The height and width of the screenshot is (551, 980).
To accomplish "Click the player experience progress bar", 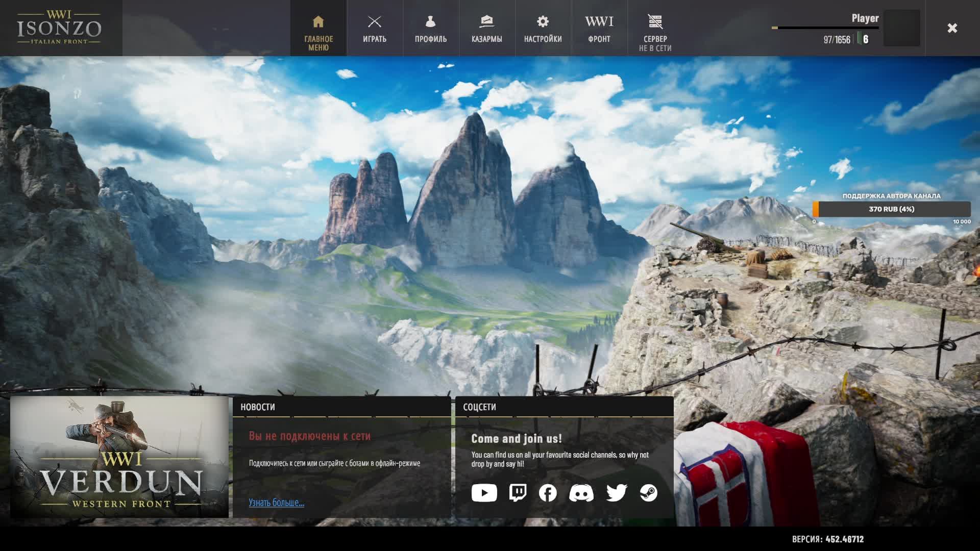I will 825,28.
